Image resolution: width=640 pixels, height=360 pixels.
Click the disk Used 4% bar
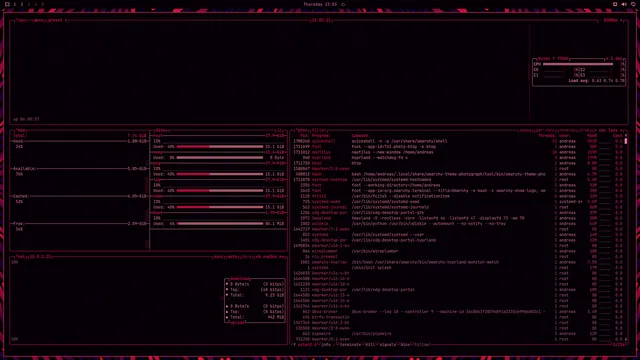point(220,224)
